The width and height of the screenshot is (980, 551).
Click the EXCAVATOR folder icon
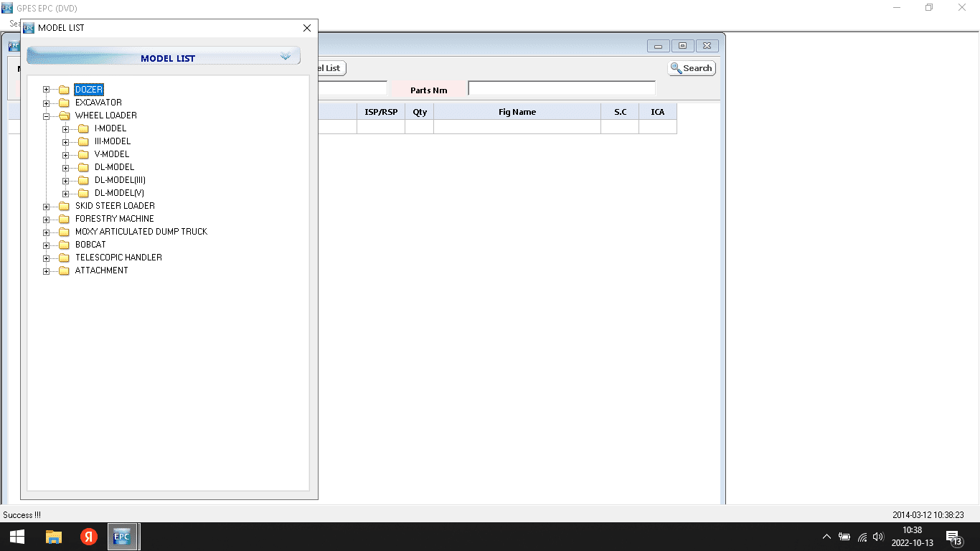pos(64,103)
